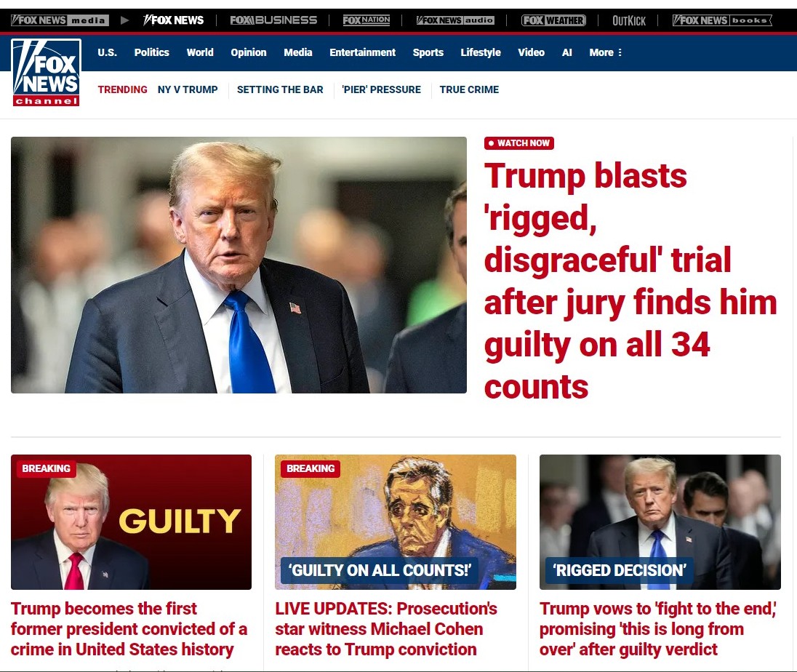
Task: Expand the More navigation menu
Action: (605, 52)
